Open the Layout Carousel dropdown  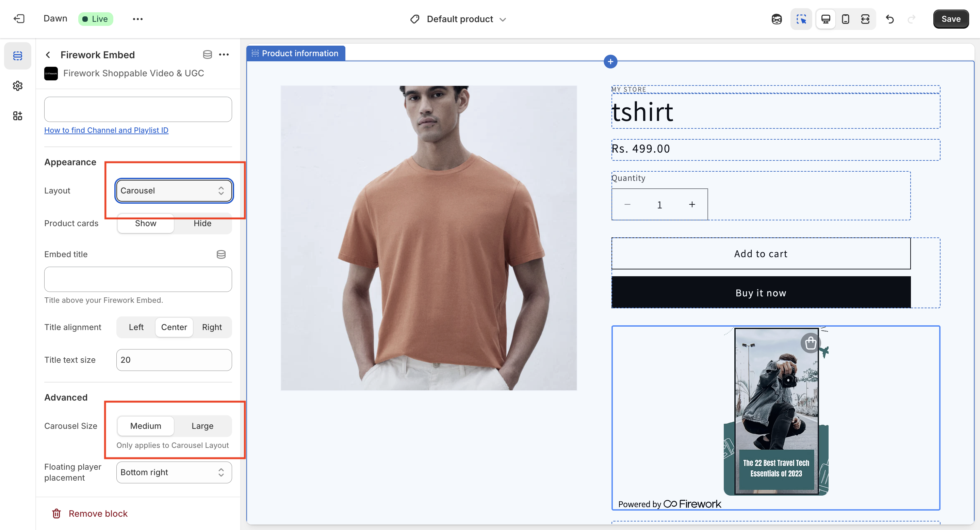click(x=174, y=190)
